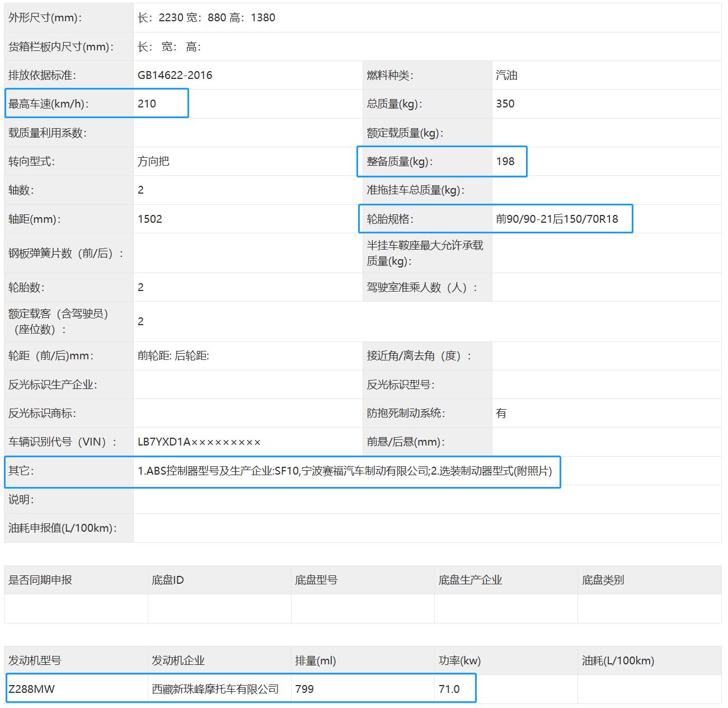The height and width of the screenshot is (708, 728).
Task: Select the 汽油 fuel type value
Action: (x=505, y=74)
